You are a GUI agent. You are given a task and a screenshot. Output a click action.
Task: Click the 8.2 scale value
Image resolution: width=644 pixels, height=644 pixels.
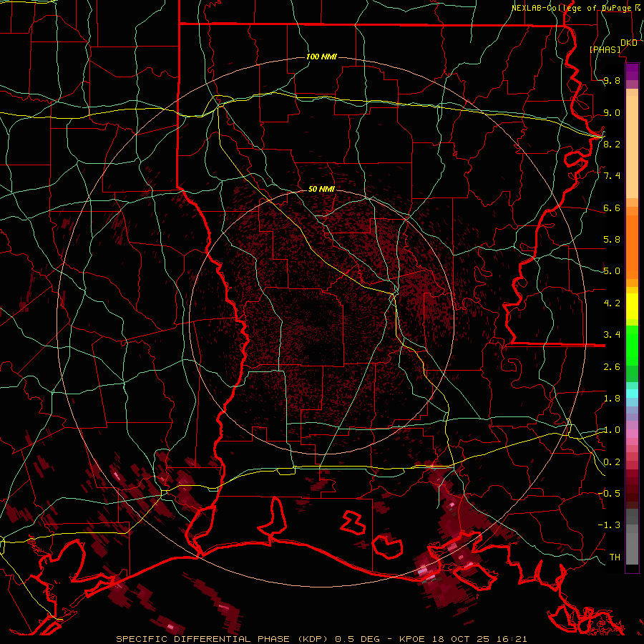612,144
